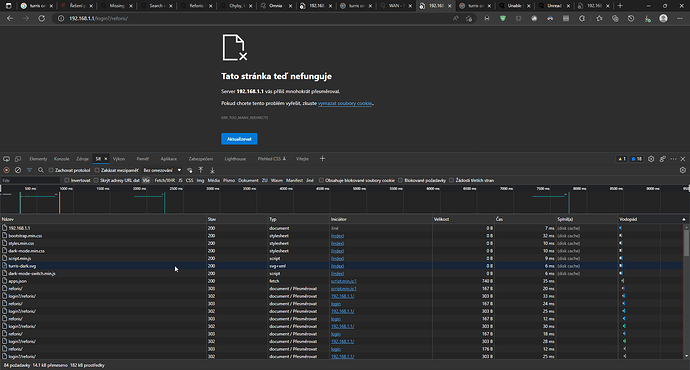Screen dimensions: 690x370
Task: Enable the Zakázat mezipaměť checkbox
Action: [97, 170]
